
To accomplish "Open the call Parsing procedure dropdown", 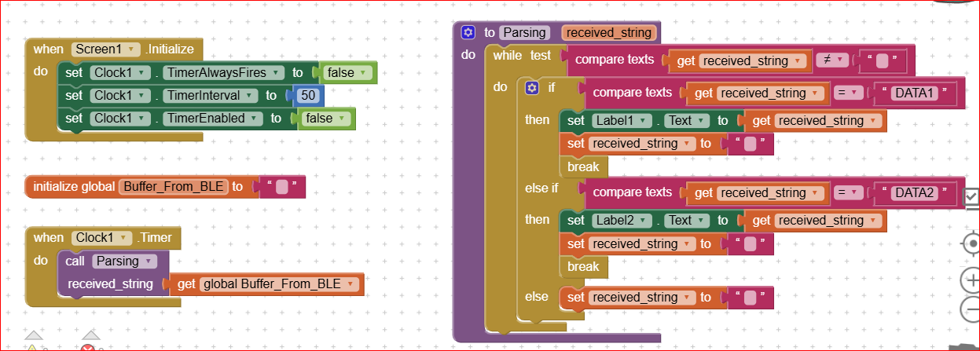I will tap(151, 261).
